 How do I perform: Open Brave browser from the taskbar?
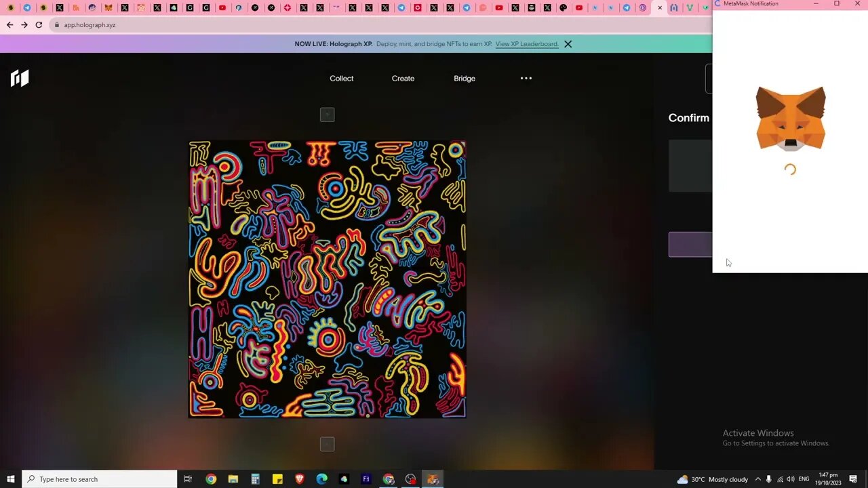pyautogui.click(x=300, y=479)
